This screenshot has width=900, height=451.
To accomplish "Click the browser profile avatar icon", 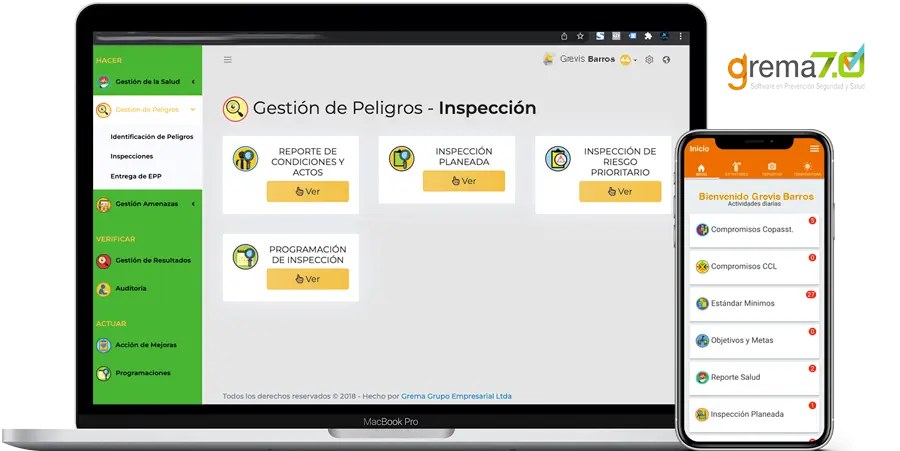I will [664, 36].
